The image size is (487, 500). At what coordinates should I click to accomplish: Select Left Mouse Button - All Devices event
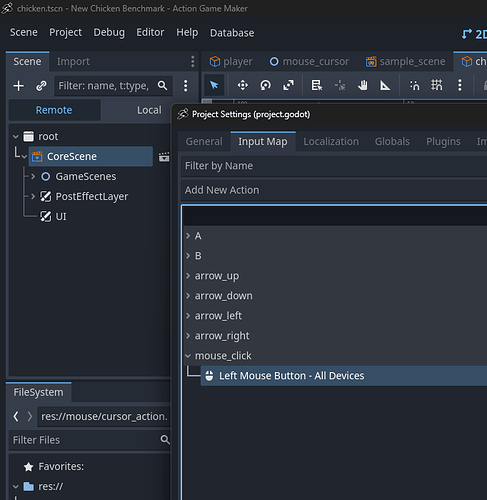point(344,376)
